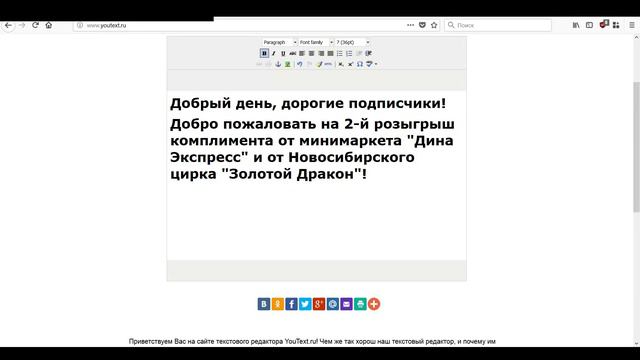Center align the text

(311, 53)
